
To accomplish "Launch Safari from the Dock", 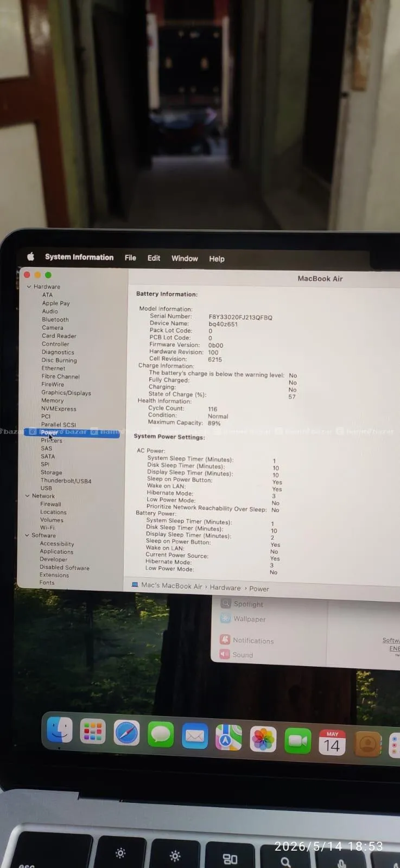I will 126,733.
